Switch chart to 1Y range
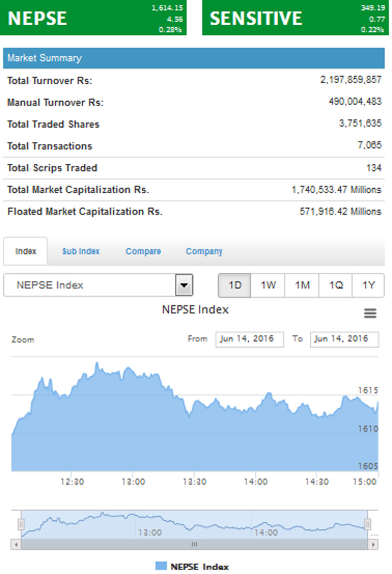 coord(368,285)
